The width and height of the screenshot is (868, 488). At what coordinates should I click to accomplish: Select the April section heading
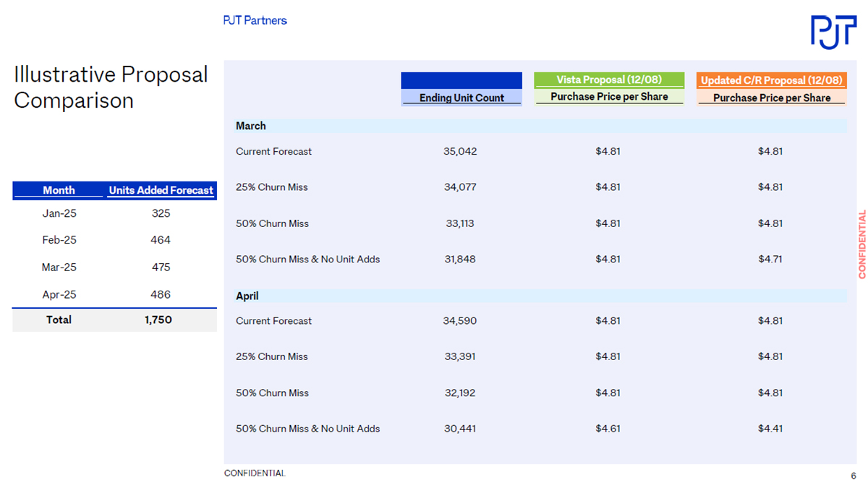pyautogui.click(x=247, y=296)
